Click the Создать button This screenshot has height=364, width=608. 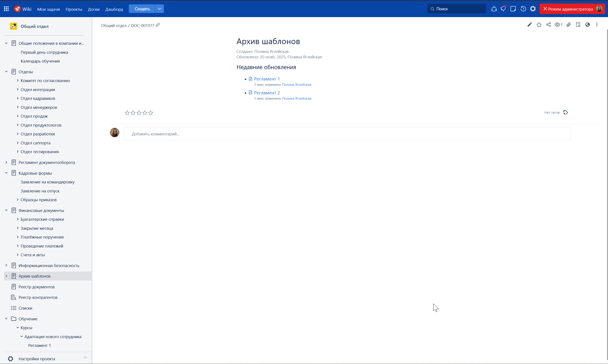tap(142, 9)
